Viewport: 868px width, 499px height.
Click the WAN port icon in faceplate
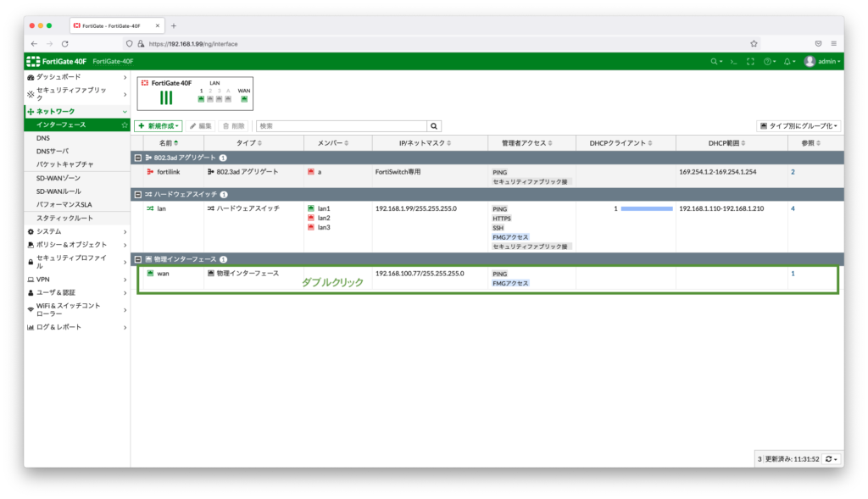pyautogui.click(x=244, y=99)
